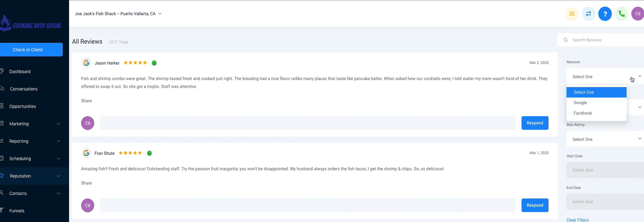Click the yellow list icon in header
The height and width of the screenshot is (222, 644).
click(x=572, y=14)
